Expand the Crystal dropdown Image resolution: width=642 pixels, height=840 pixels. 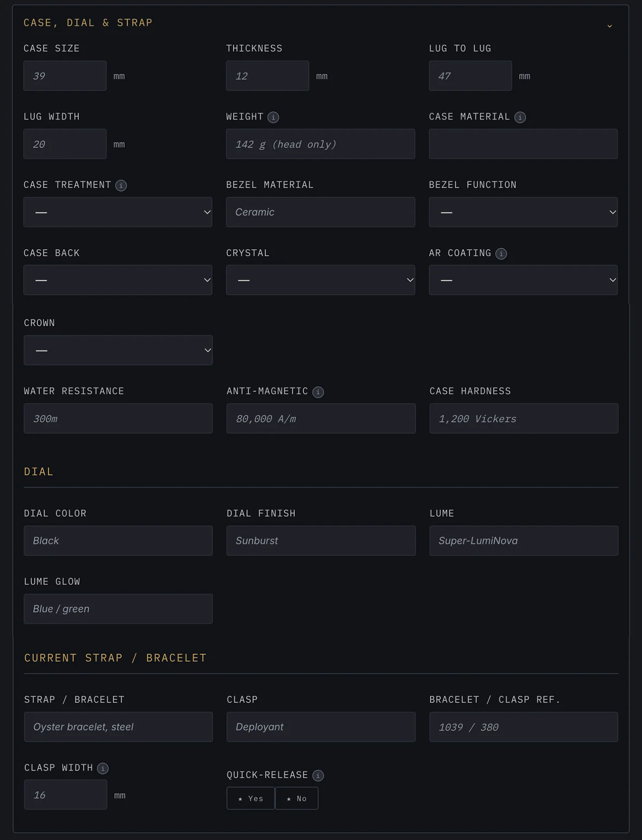[x=320, y=280]
